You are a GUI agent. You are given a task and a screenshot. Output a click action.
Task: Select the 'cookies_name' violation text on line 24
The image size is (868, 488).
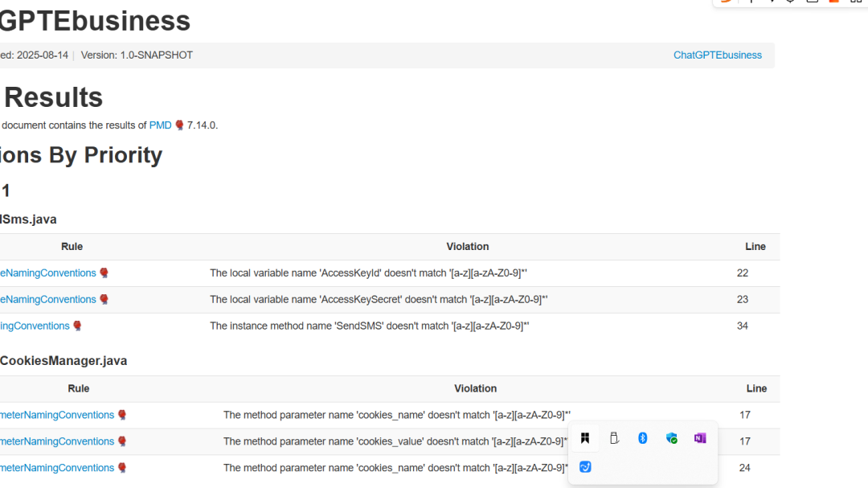coord(395,468)
